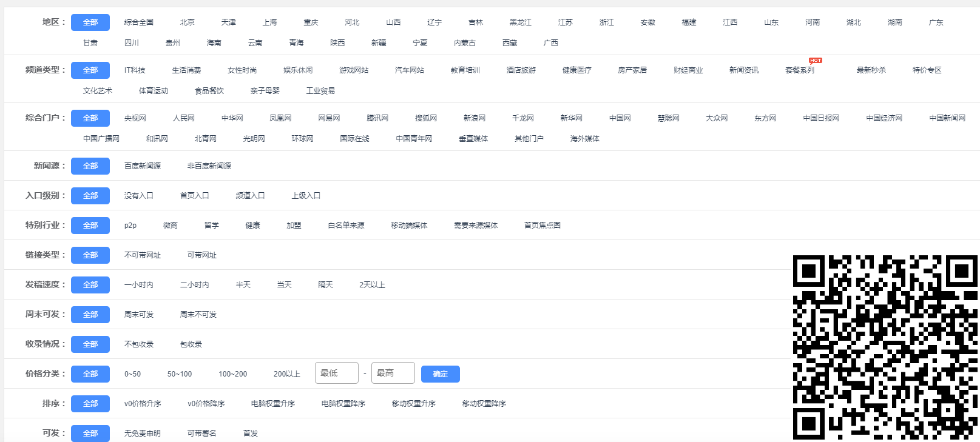The image size is (980, 442).
Task: Select 中国新闻网 portal filter
Action: pyautogui.click(x=947, y=118)
